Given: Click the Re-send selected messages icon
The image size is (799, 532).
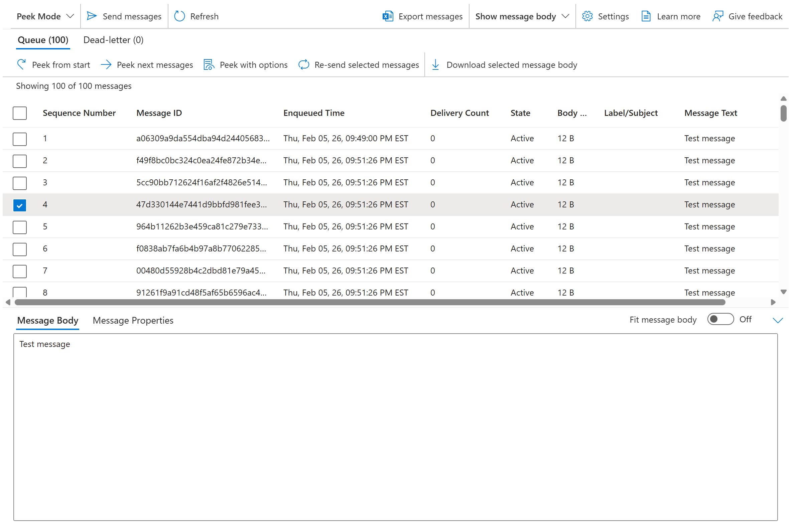Looking at the screenshot, I should (x=303, y=64).
